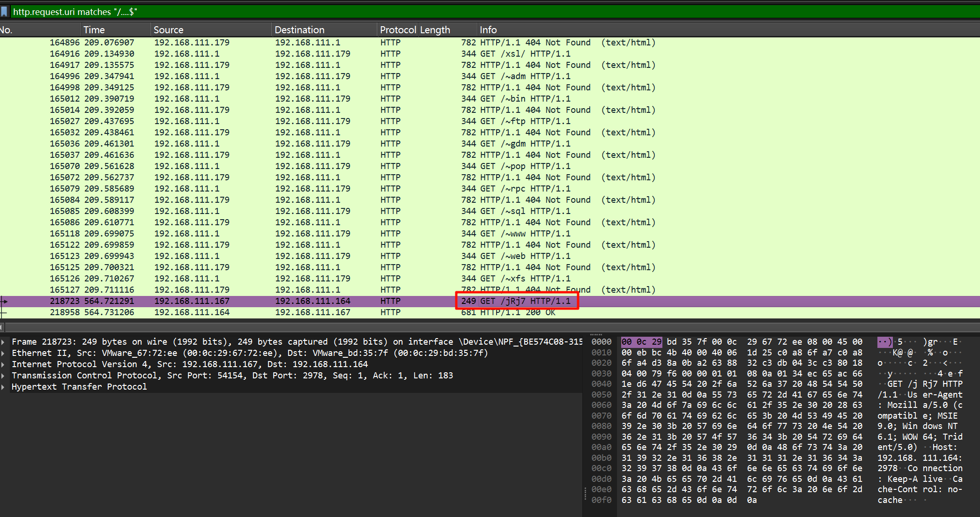Sort packets by the Time column
980x517 pixels.
point(94,30)
